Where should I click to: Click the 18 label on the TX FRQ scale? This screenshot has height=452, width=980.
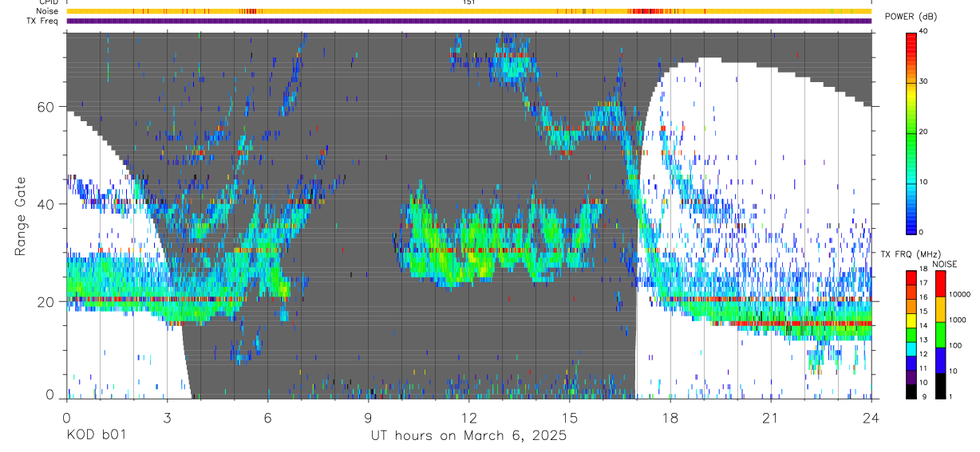point(924,269)
